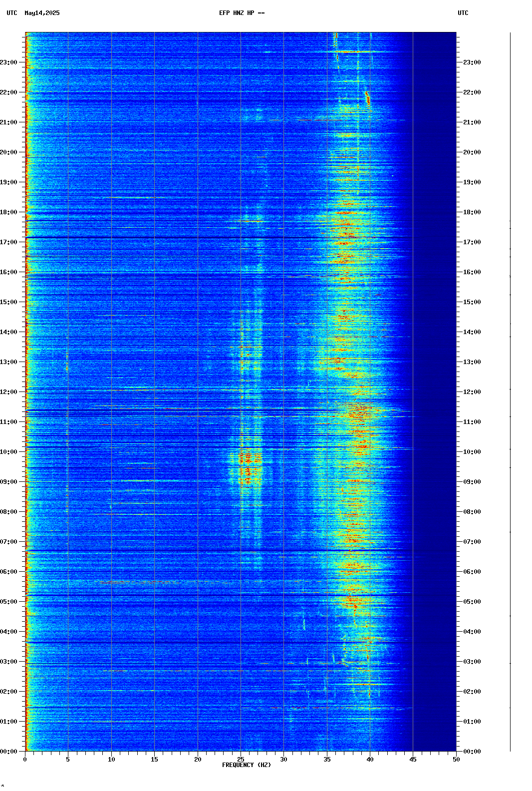The height and width of the screenshot is (791, 532).
Task: Click '10:00' on the right time axis
Action: click(472, 452)
